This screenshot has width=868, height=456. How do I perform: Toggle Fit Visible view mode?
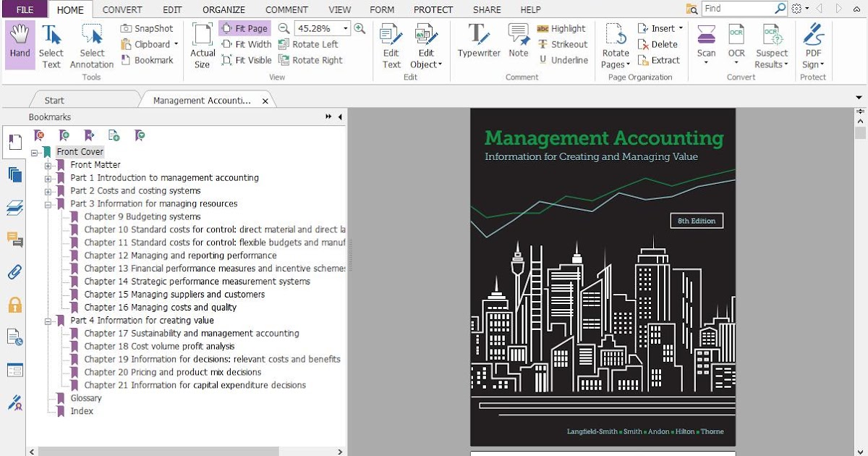coord(246,60)
